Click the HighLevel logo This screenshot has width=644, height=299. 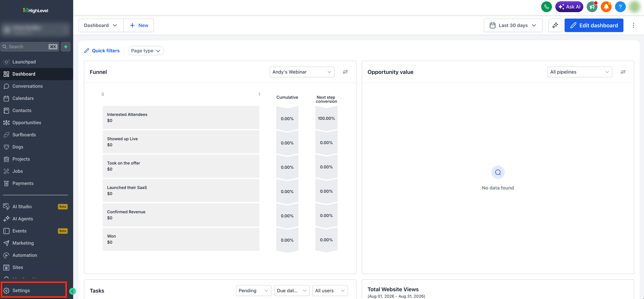click(x=36, y=10)
